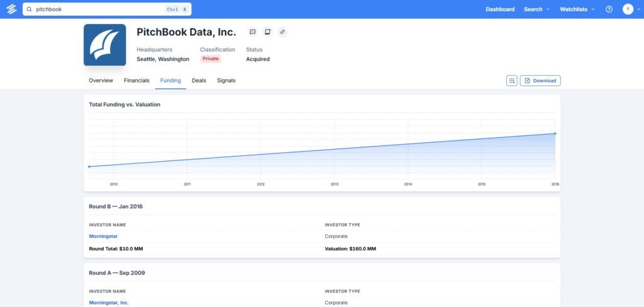Open the help question mark icon

[609, 9]
